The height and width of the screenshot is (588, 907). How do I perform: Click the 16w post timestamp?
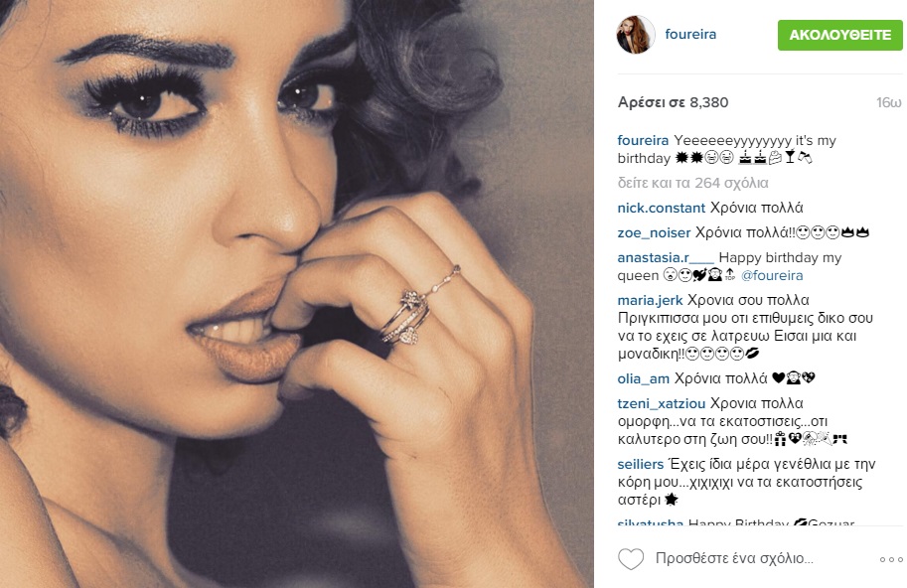pos(888,103)
